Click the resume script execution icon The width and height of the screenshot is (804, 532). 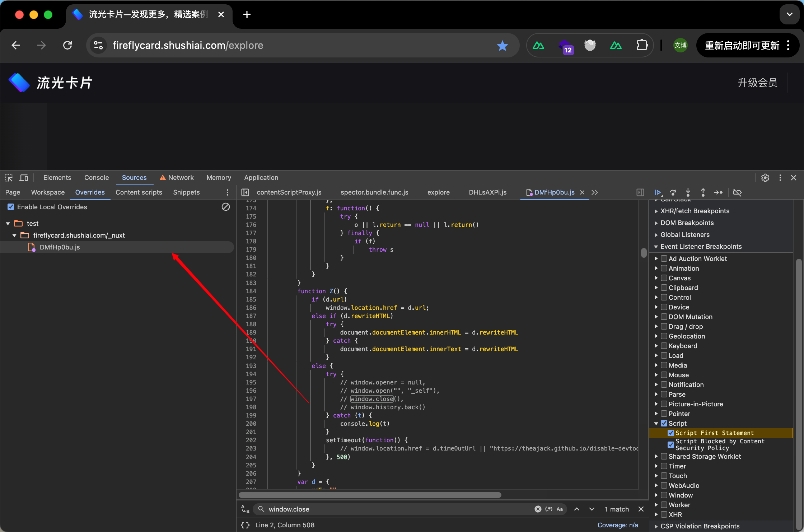click(x=658, y=192)
